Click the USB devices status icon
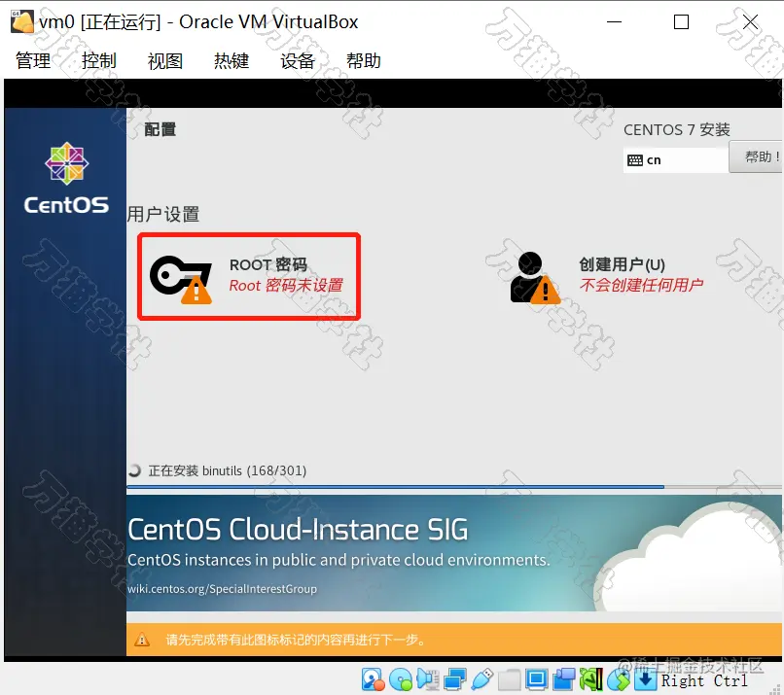This screenshot has height=695, width=784. [x=482, y=679]
